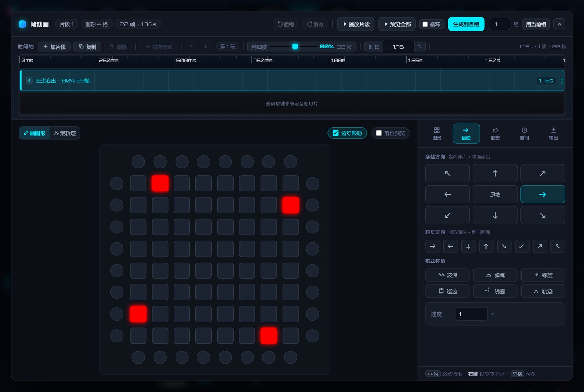Click the 复制 copy segment button
This screenshot has width=584, height=392.
pyautogui.click(x=88, y=47)
